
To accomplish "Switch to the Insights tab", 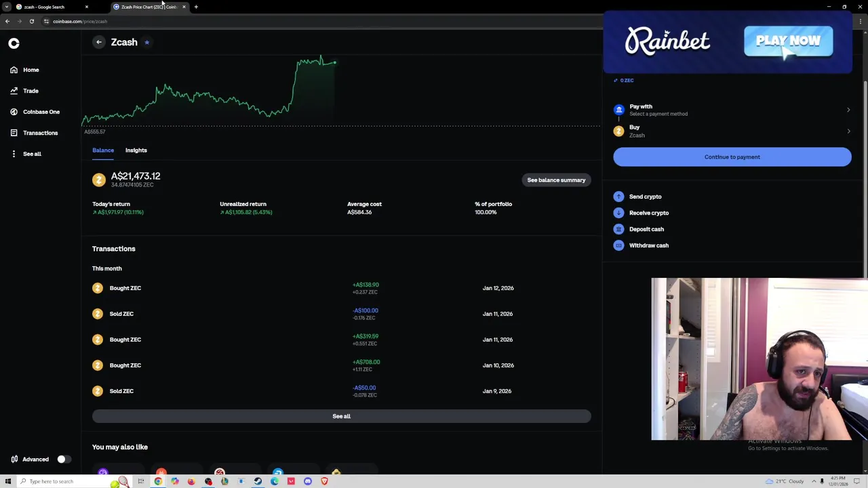I will click(136, 150).
